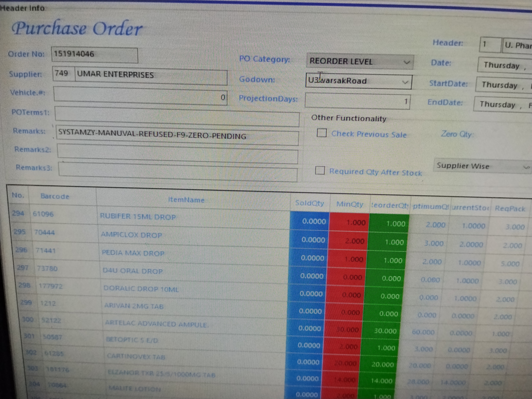The width and height of the screenshot is (532, 399).
Task: Enable Required Qty After Stock checkbox
Action: [x=320, y=170]
